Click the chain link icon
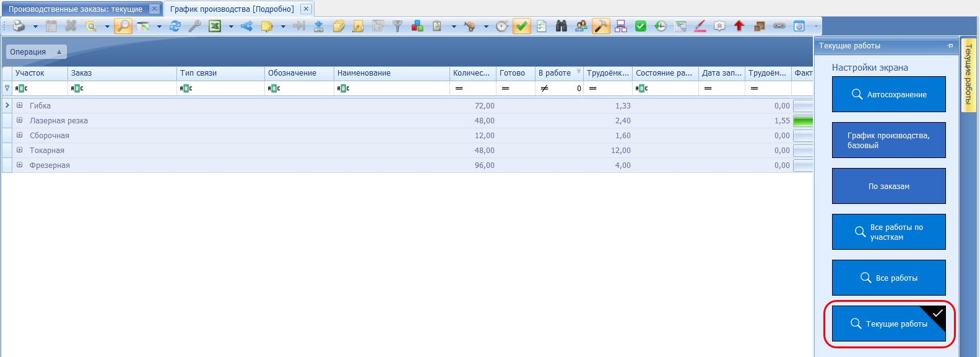The width and height of the screenshot is (980, 357). coord(779,26)
